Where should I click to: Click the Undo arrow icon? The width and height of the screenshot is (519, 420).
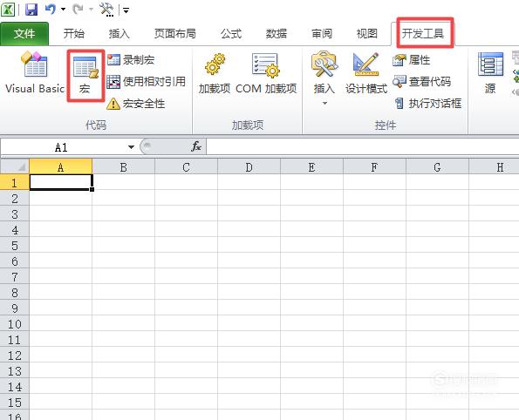tap(51, 10)
